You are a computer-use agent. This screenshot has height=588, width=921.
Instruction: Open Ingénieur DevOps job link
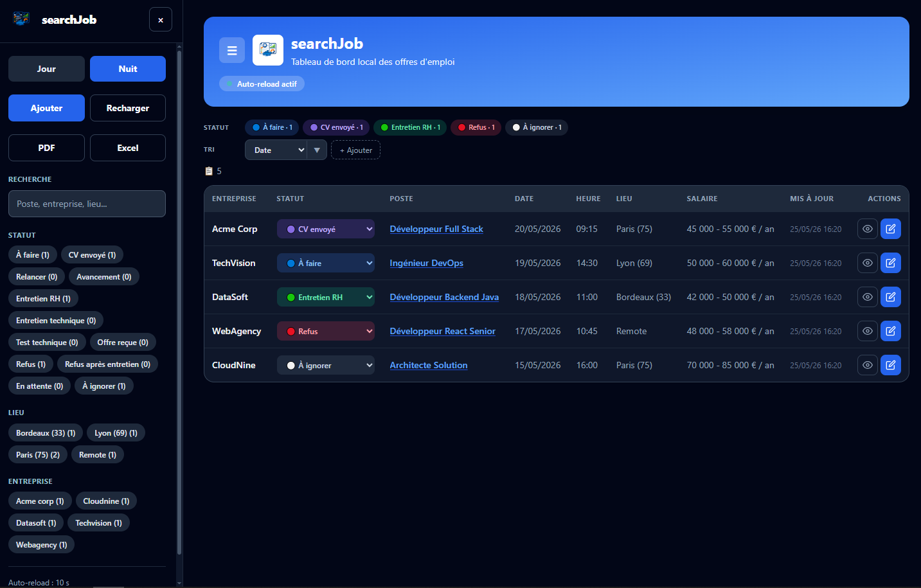point(426,263)
